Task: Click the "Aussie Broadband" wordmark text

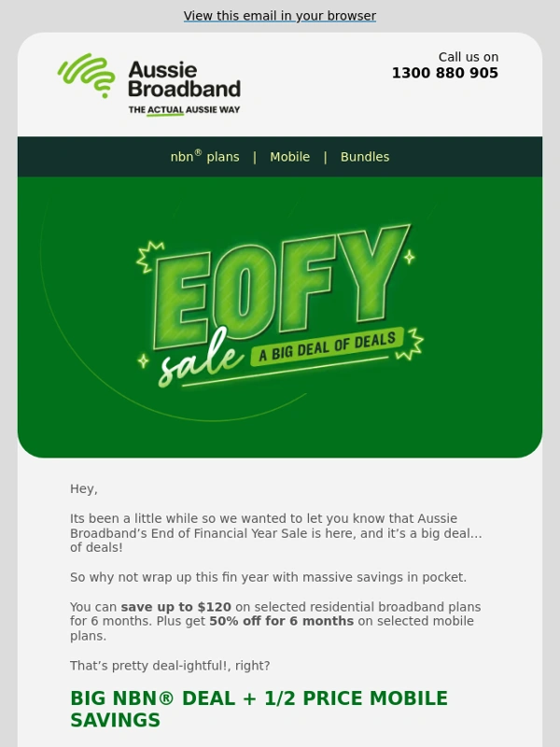Action: (x=184, y=80)
